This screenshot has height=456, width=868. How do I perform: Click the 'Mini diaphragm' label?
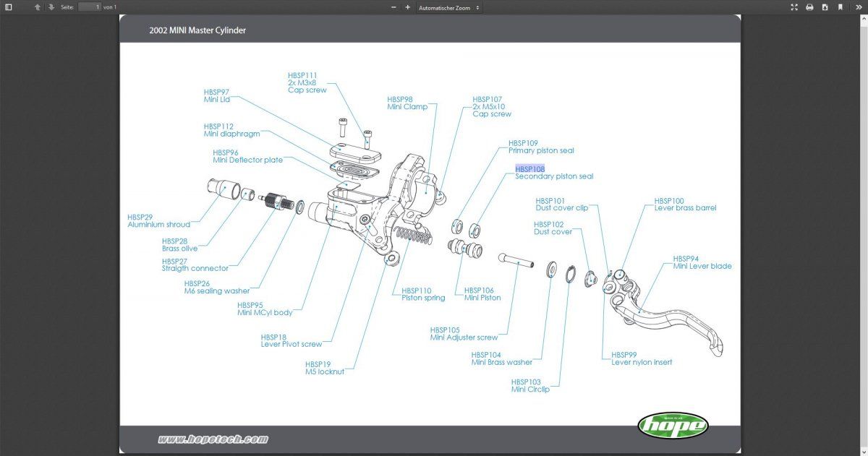[231, 134]
